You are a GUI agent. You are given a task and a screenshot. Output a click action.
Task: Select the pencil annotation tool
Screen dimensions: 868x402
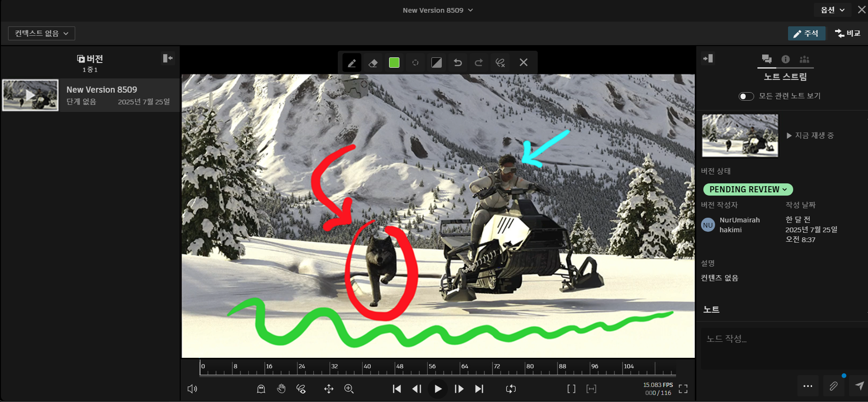coord(352,63)
